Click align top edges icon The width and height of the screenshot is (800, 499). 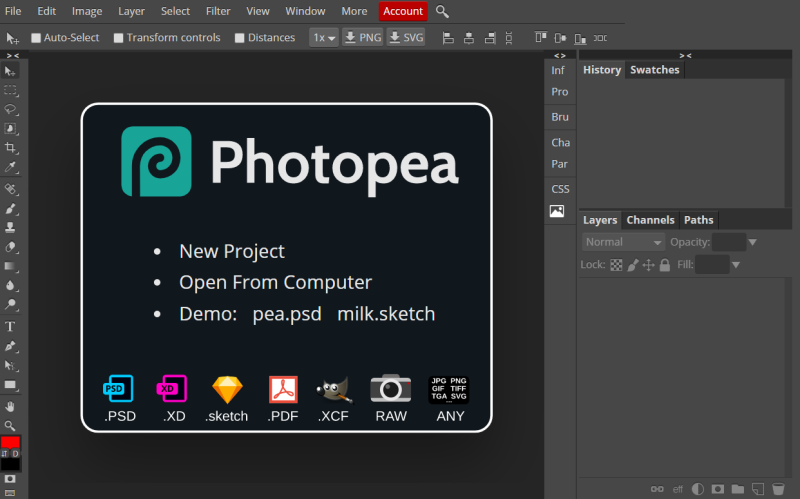(541, 38)
